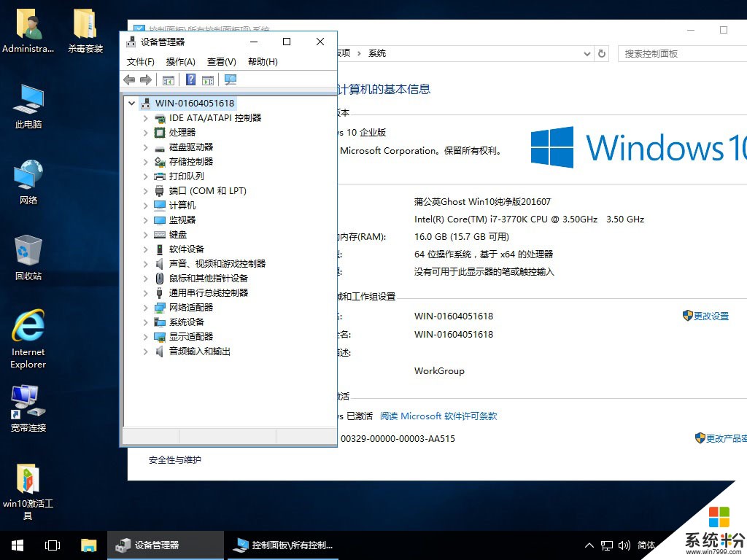Open the 网络 desktop icon

[28, 182]
